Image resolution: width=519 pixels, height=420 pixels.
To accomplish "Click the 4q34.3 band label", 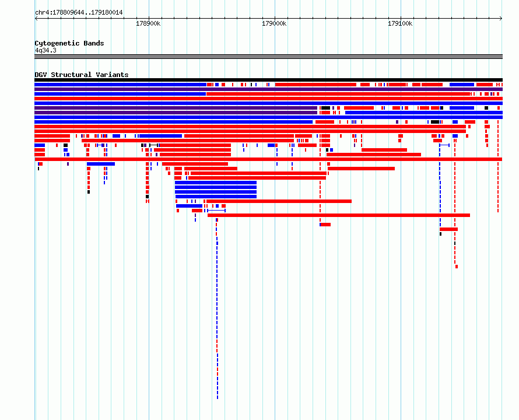I will pos(45,50).
